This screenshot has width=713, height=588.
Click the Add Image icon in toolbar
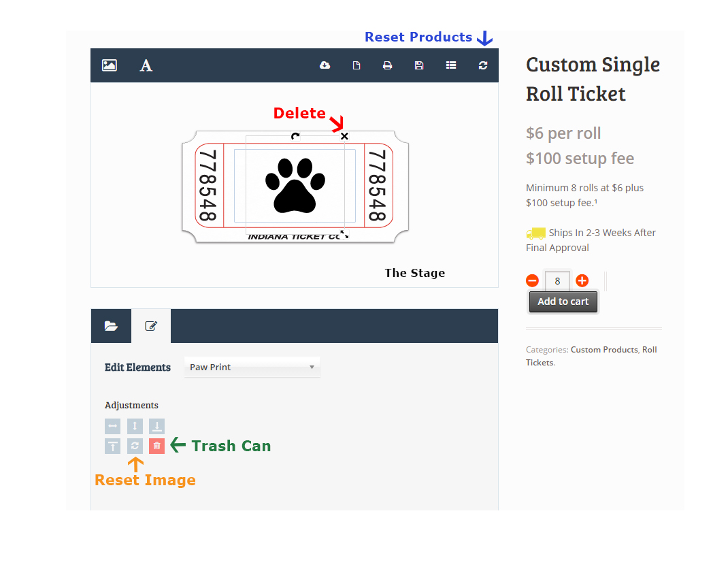point(109,65)
